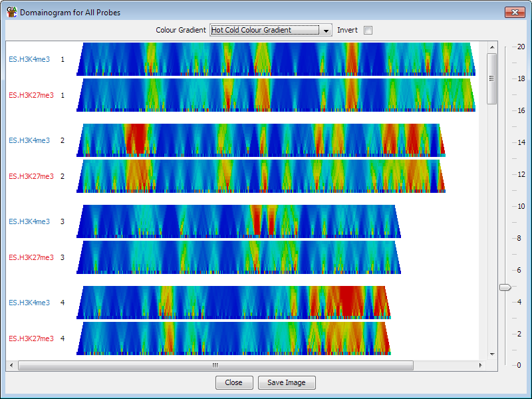Click the slider scale label 0
The height and width of the screenshot is (399, 532).
(x=519, y=365)
